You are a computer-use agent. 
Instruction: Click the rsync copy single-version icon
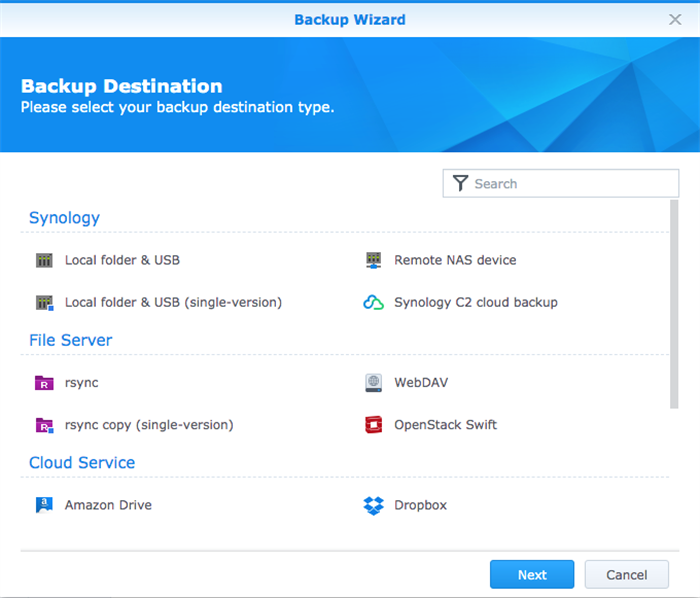pyautogui.click(x=45, y=425)
